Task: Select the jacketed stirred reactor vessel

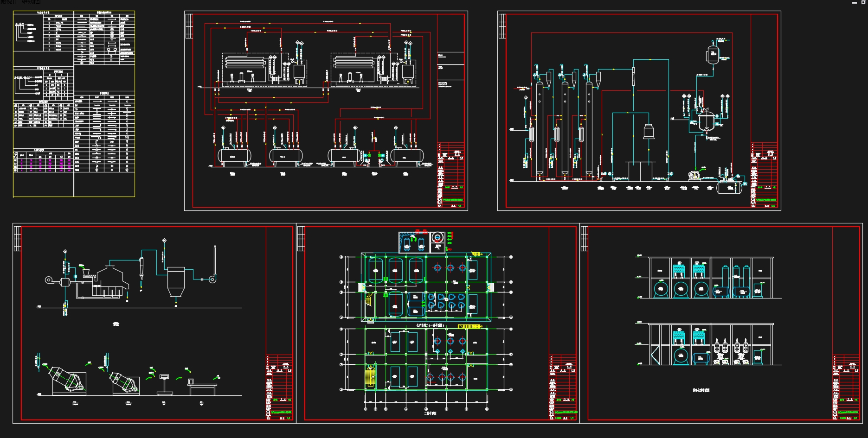Action: point(706,121)
